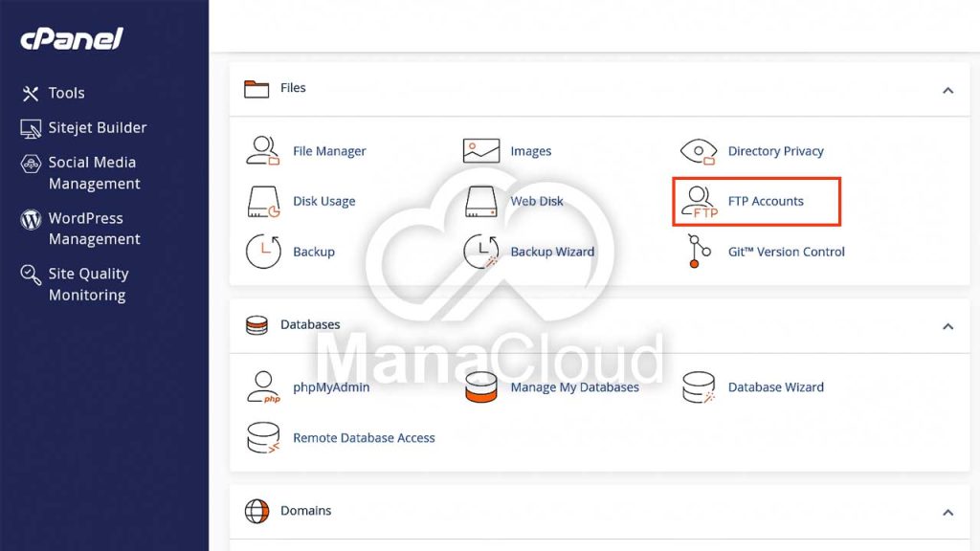Collapse the Domains section chevron
This screenshot has height=551, width=980.
coord(947,513)
